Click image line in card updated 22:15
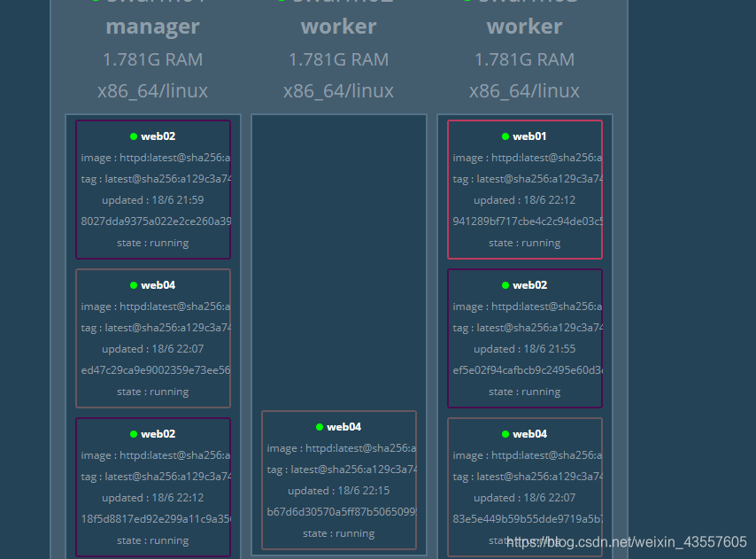 (342, 448)
